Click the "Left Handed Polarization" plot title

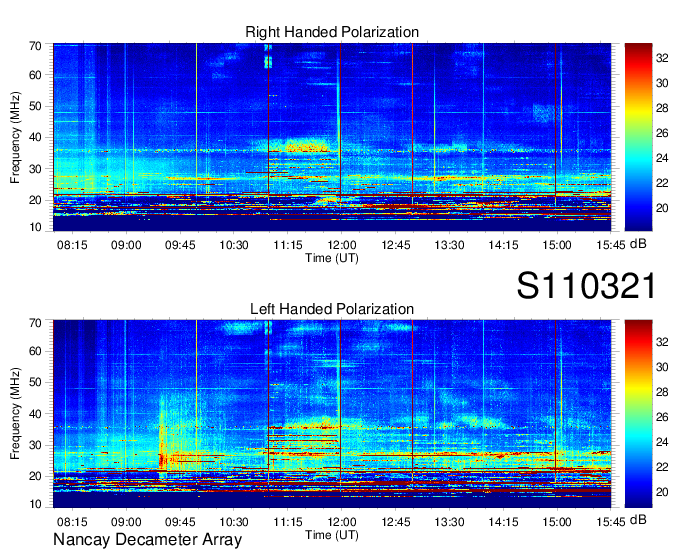[x=332, y=309]
